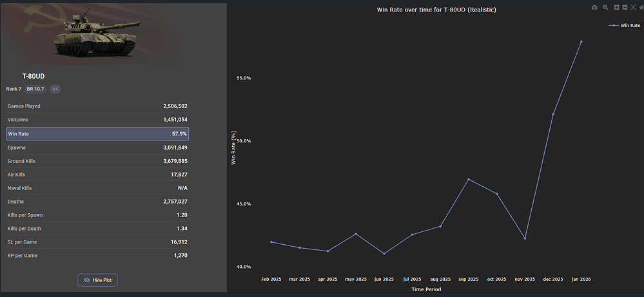Click the #4 ranking badge
The width and height of the screenshot is (644, 297).
[x=55, y=89]
